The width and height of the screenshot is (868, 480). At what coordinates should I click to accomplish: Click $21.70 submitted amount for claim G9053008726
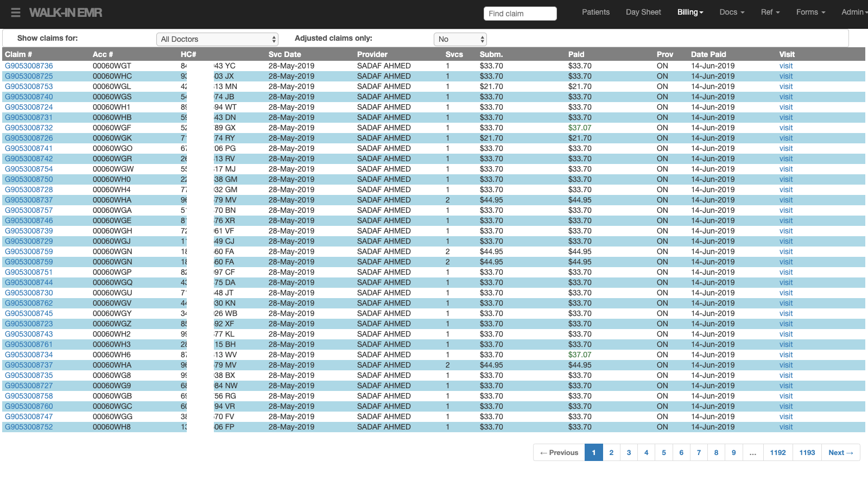click(x=491, y=138)
